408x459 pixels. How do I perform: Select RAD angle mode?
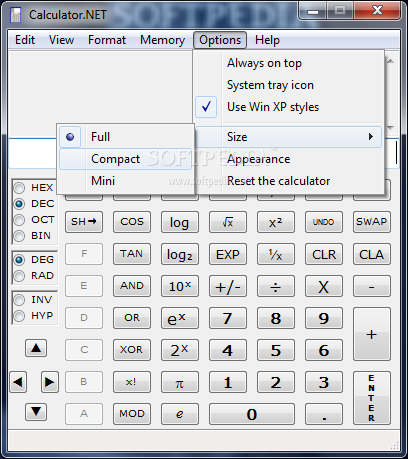pyautogui.click(x=33, y=276)
